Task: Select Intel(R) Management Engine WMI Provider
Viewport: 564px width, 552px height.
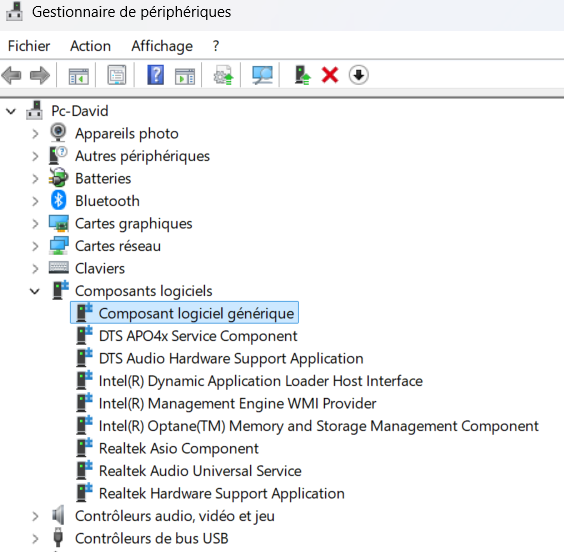Action: (237, 403)
